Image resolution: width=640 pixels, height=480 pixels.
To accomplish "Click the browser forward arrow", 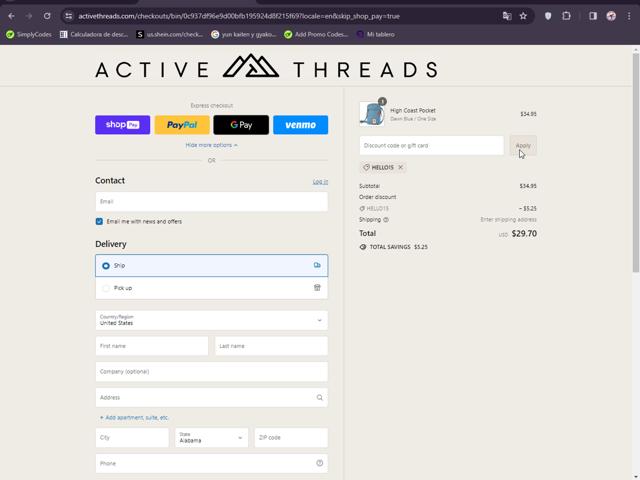I will click(29, 16).
